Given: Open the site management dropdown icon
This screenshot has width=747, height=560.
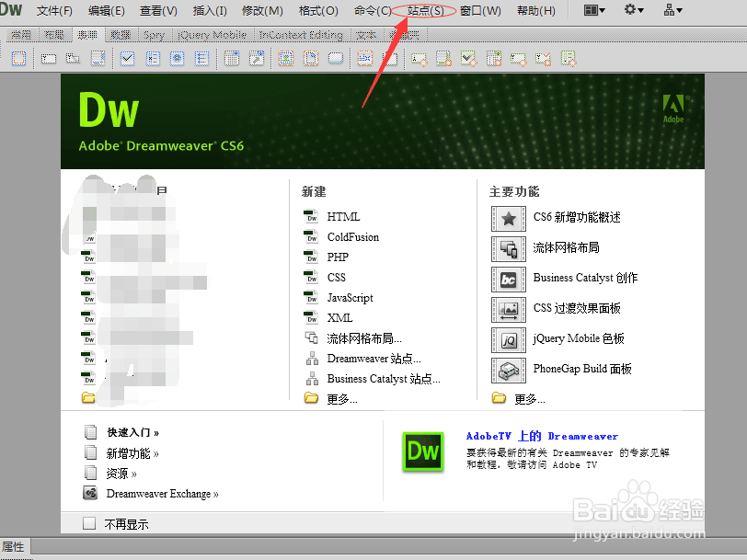Looking at the screenshot, I should pyautogui.click(x=673, y=10).
